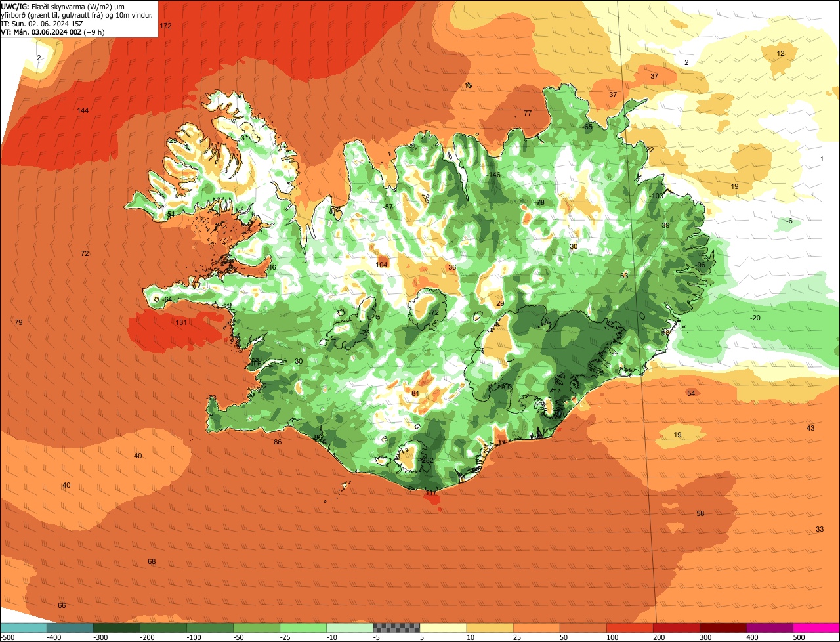Screen dimensions: 840x642
Task: Click the map value -57 on the map
Action: (388, 207)
